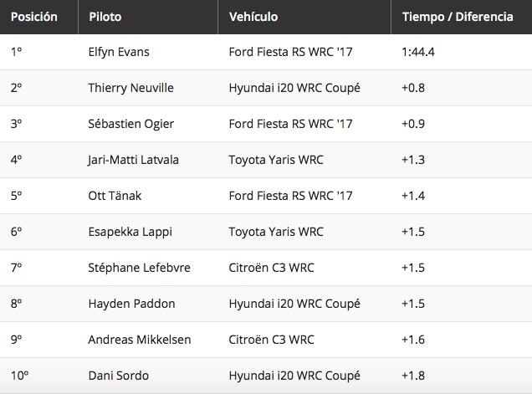532x394 pixels.
Task: Click Andreas Mikkelsen driver name
Action: (140, 340)
